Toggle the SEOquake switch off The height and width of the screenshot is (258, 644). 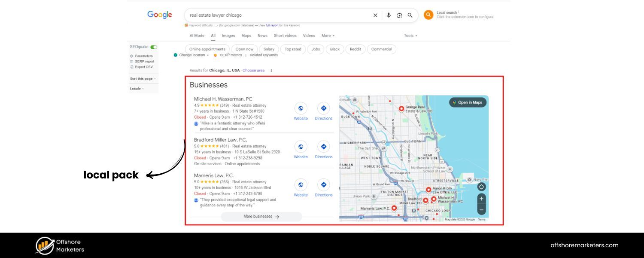pyautogui.click(x=153, y=47)
